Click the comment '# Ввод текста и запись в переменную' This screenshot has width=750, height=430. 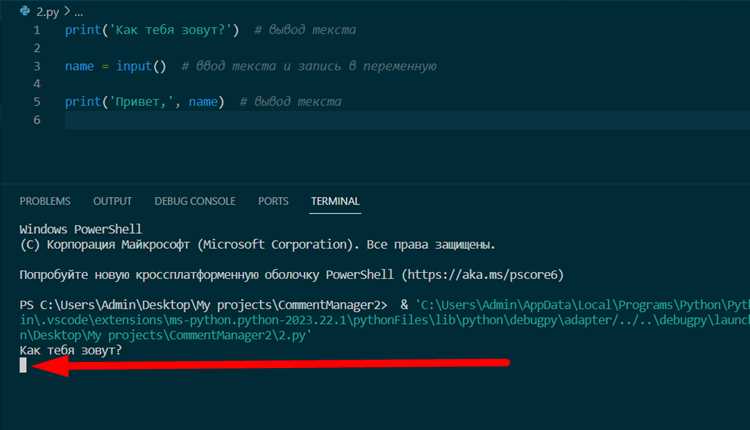[x=309, y=66]
